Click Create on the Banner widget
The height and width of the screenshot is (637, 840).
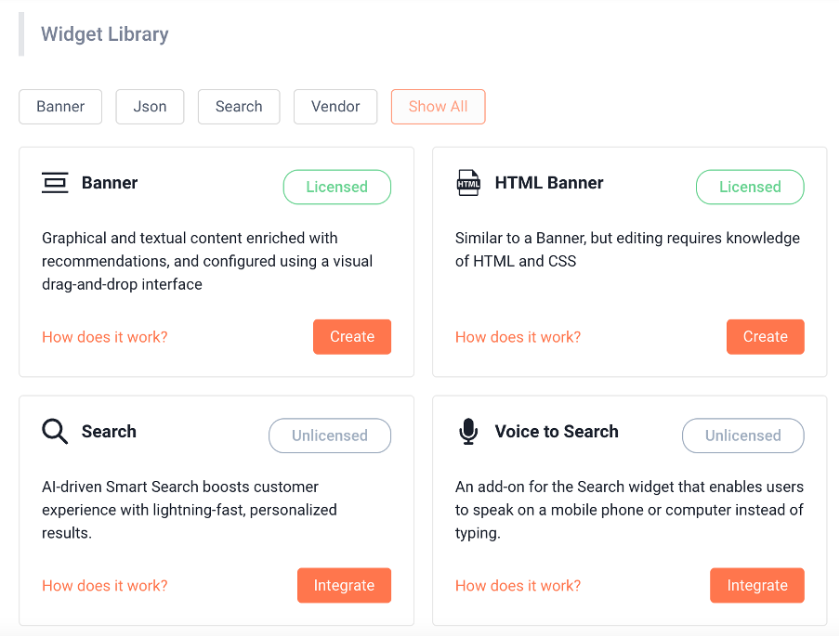point(351,336)
